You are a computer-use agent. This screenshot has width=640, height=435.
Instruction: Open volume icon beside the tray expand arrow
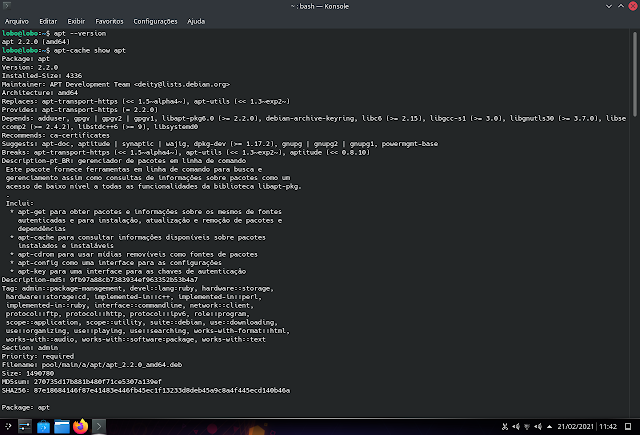click(538, 426)
